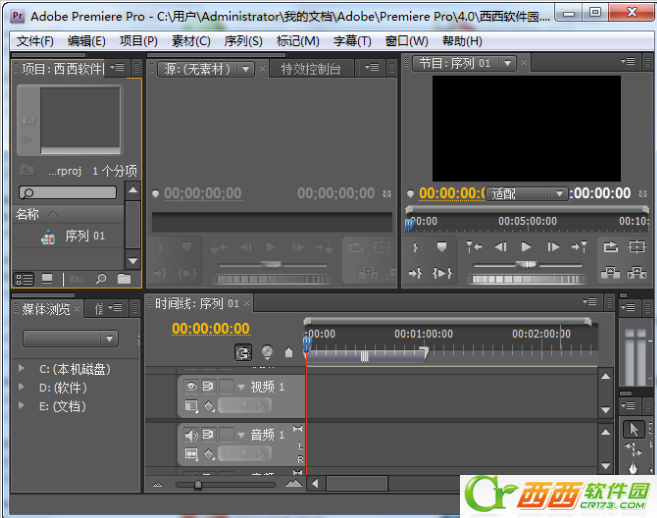
Task: Open the 节目: 序列 01 dropdown arrow
Action: pyautogui.click(x=507, y=64)
